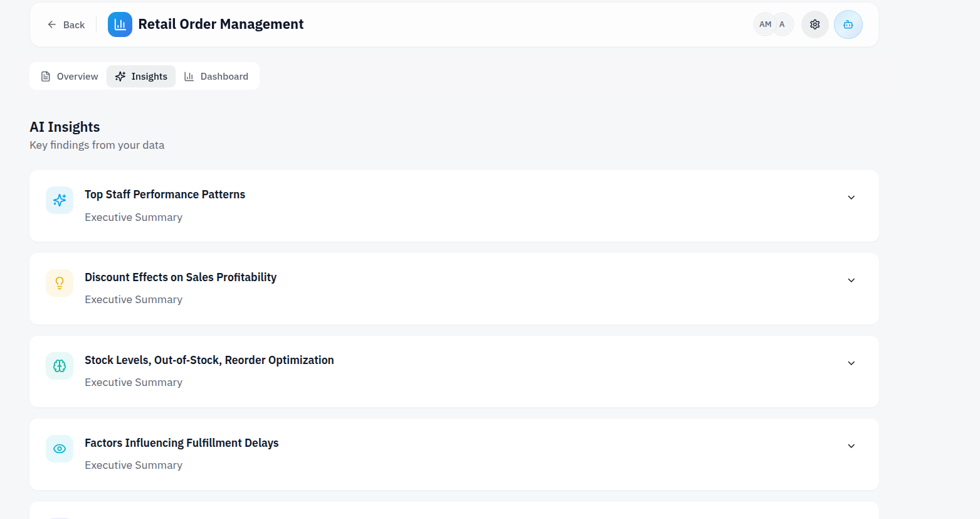The height and width of the screenshot is (519, 980).
Task: Click the Retail Order Management chart icon
Action: coord(120,24)
